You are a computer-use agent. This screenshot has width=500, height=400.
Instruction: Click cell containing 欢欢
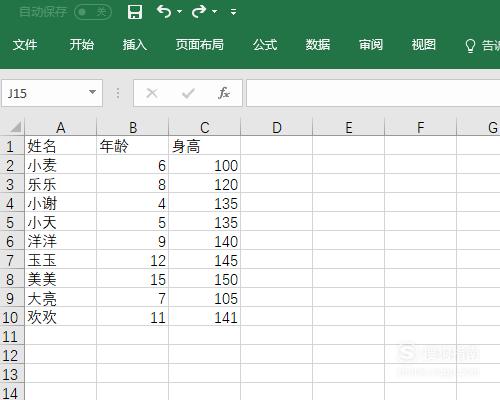click(61, 317)
